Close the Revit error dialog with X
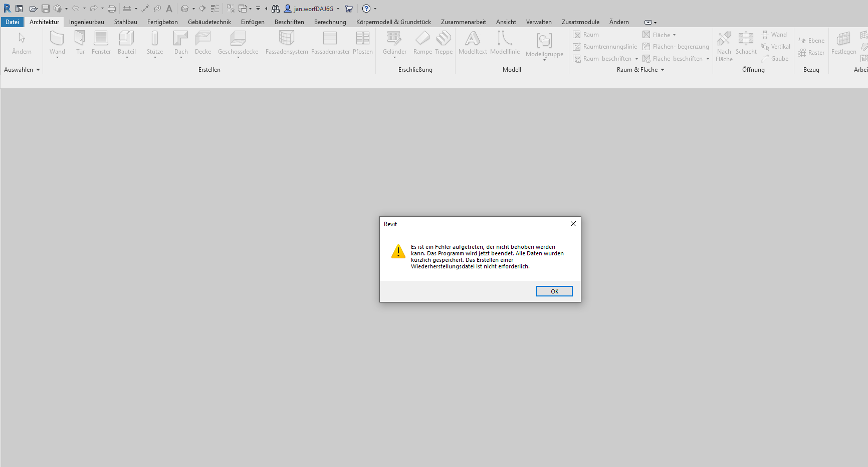This screenshot has width=868, height=467. coord(573,224)
